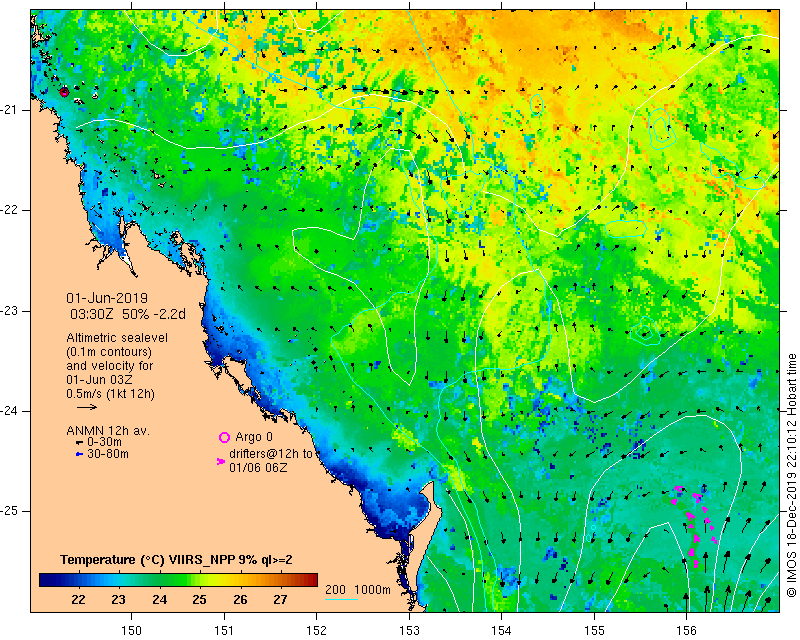Click the red ANMN mooring marker near coast
800x640 pixels.
[64, 92]
